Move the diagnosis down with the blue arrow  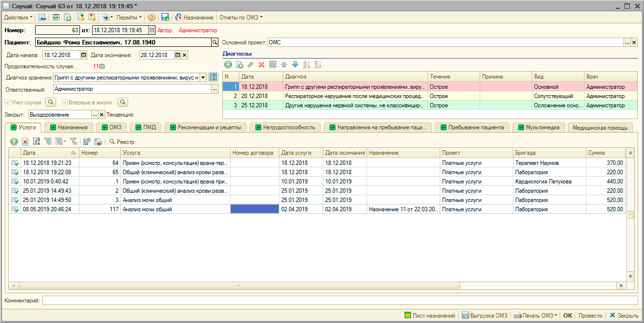pos(294,64)
